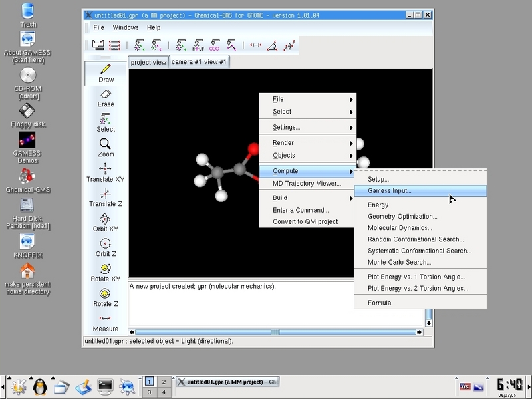
Task: Select the Rotate Z tool
Action: (x=106, y=297)
